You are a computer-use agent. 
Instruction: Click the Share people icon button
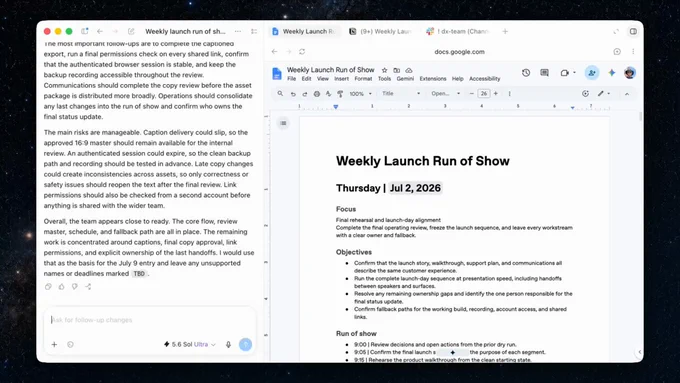[592, 73]
